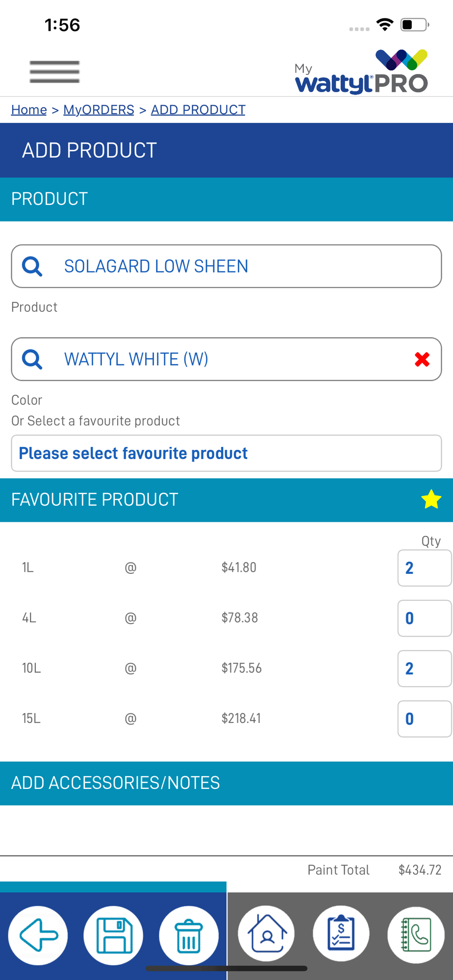Click the Solagard Low Sheen product field
This screenshot has height=980, width=453.
coord(226,266)
